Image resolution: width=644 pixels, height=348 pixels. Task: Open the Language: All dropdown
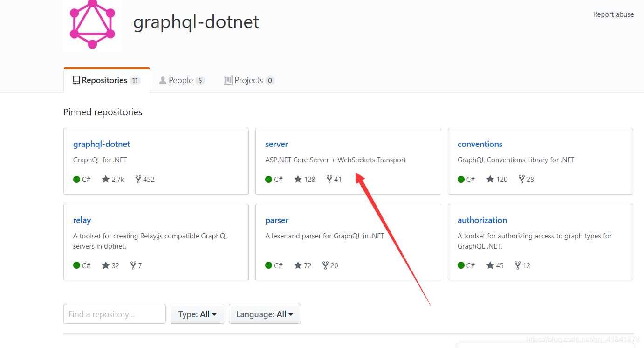pyautogui.click(x=265, y=314)
